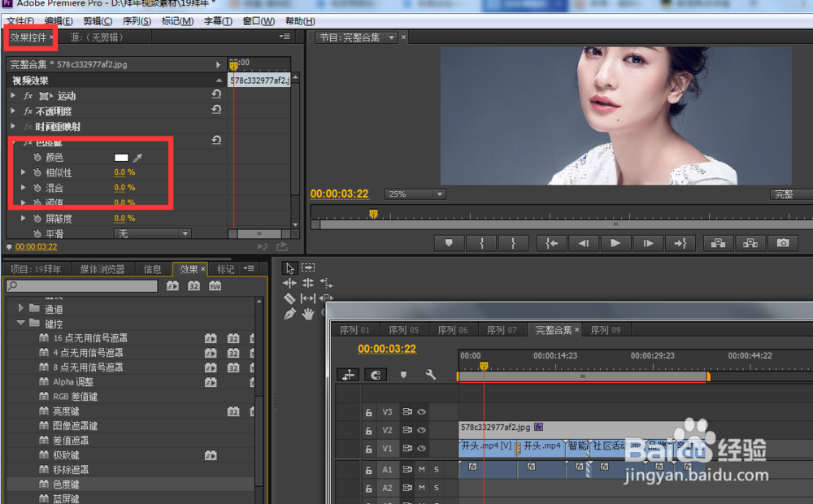Reset the 不透明度 effect
The width and height of the screenshot is (813, 504).
[217, 110]
